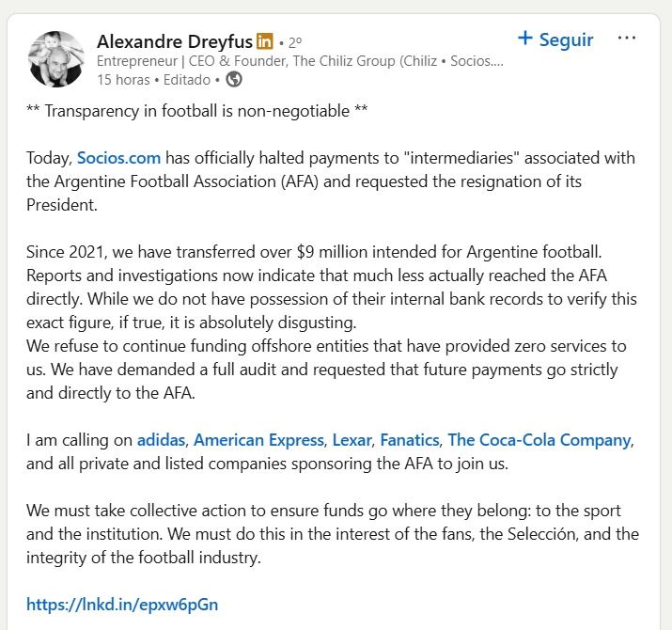Click the 2º connection degree indicator
672x630 pixels.
pos(295,42)
